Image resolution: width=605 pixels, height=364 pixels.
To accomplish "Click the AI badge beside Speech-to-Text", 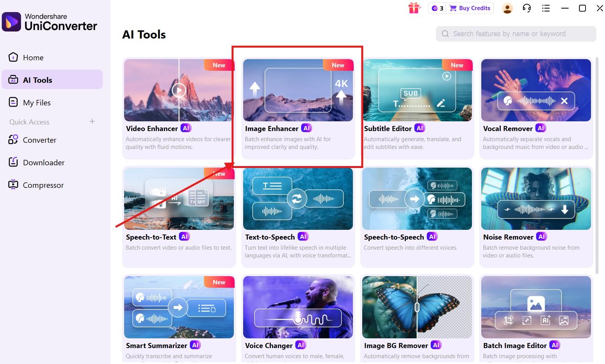I will pyautogui.click(x=184, y=236).
